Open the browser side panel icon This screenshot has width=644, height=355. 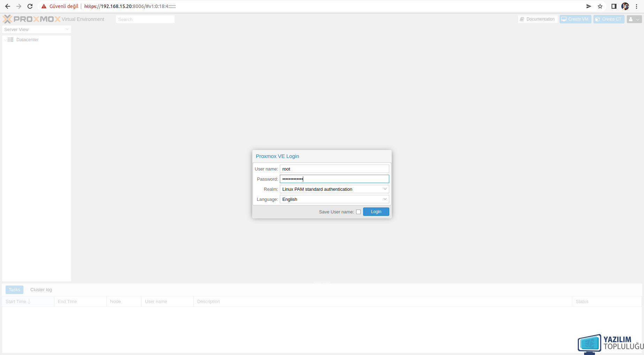coord(614,6)
